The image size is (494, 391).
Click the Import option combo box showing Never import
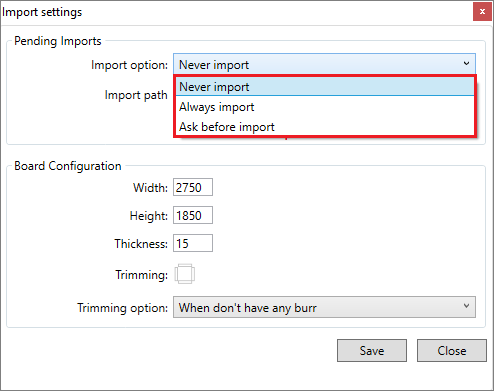(324, 64)
